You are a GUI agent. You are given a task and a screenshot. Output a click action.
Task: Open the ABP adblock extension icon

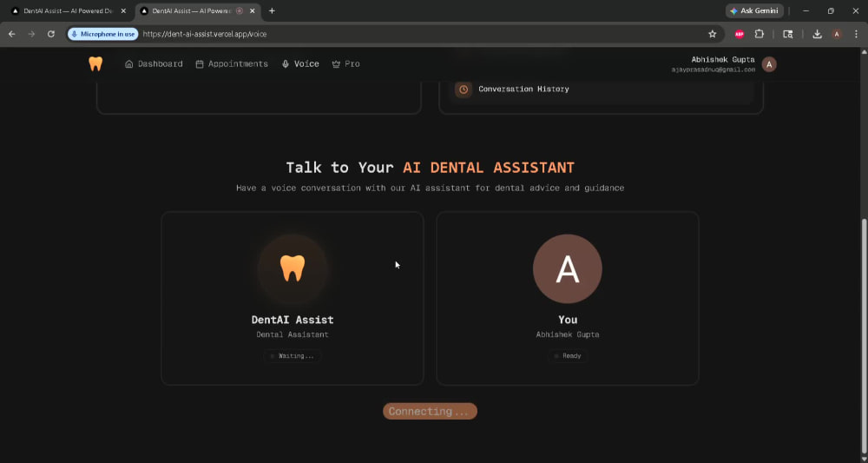coord(739,34)
